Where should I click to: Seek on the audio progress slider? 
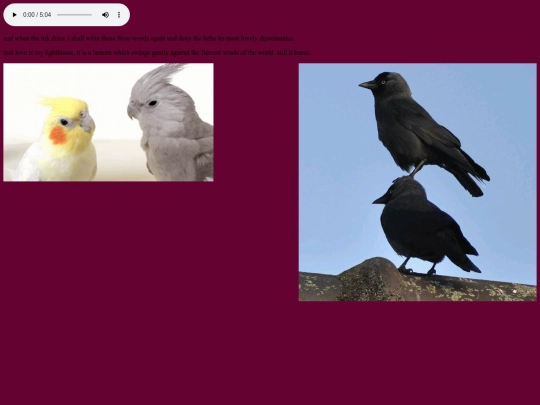coord(75,15)
